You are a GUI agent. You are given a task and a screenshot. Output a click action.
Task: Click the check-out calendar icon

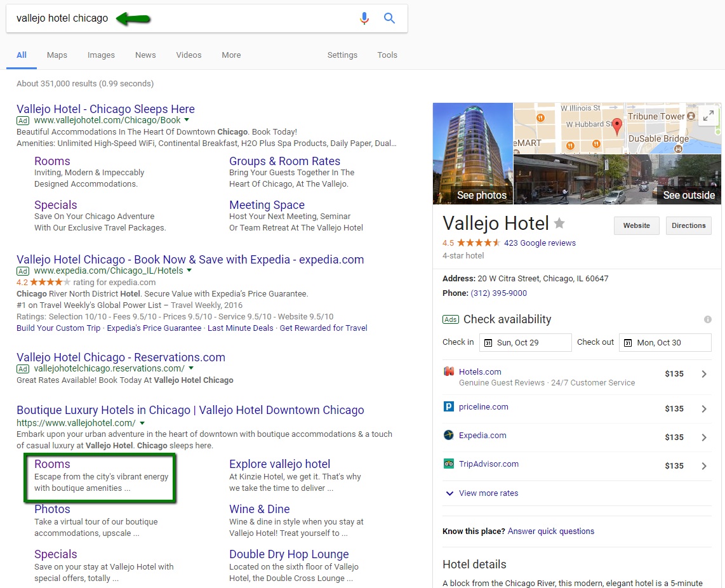click(x=627, y=343)
